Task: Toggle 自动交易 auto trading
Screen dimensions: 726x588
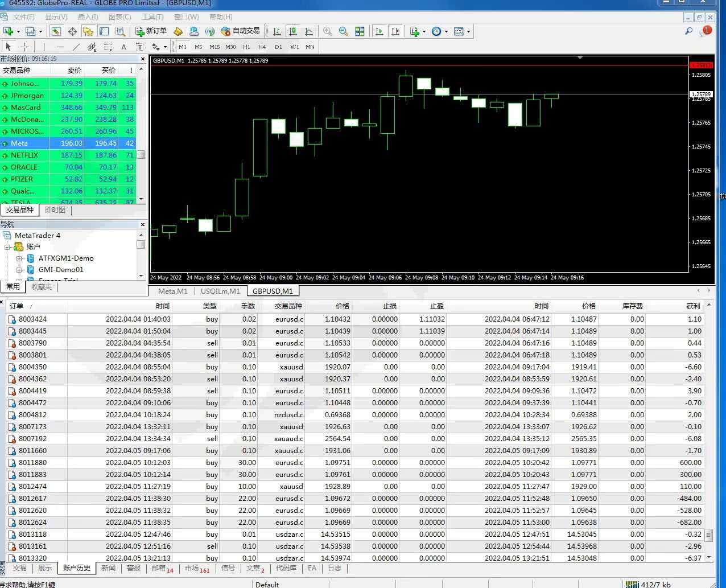Action: [x=240, y=31]
